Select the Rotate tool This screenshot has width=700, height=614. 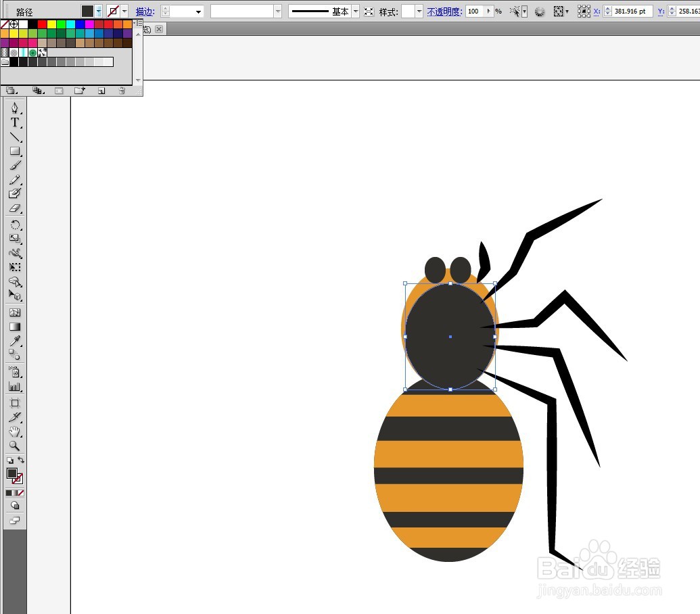click(x=15, y=225)
